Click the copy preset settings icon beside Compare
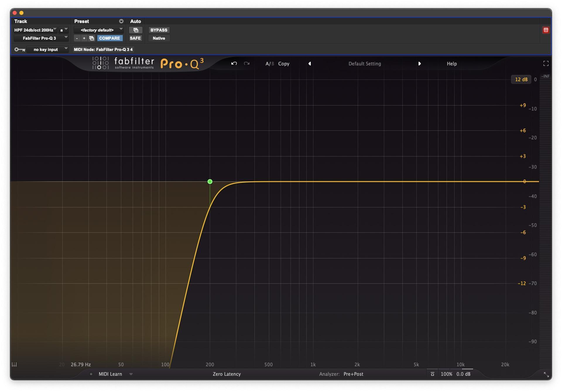This screenshot has width=562, height=392. click(x=91, y=38)
